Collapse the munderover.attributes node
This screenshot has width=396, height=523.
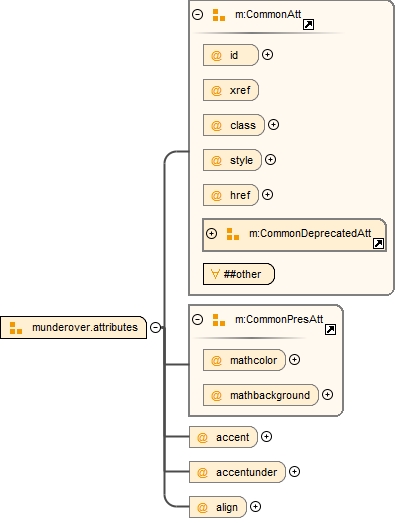pos(155,328)
